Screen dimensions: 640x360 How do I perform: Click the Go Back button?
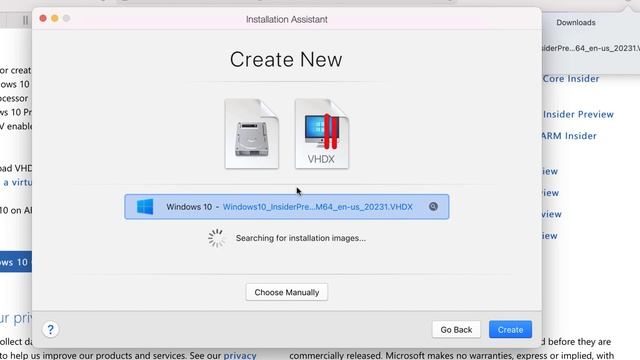click(456, 329)
